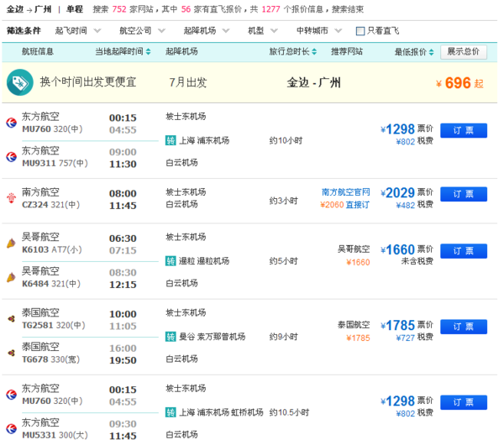504x440 pixels.
Task: Click the 转 transfer badge for 暹粒机场
Action: tap(171, 261)
